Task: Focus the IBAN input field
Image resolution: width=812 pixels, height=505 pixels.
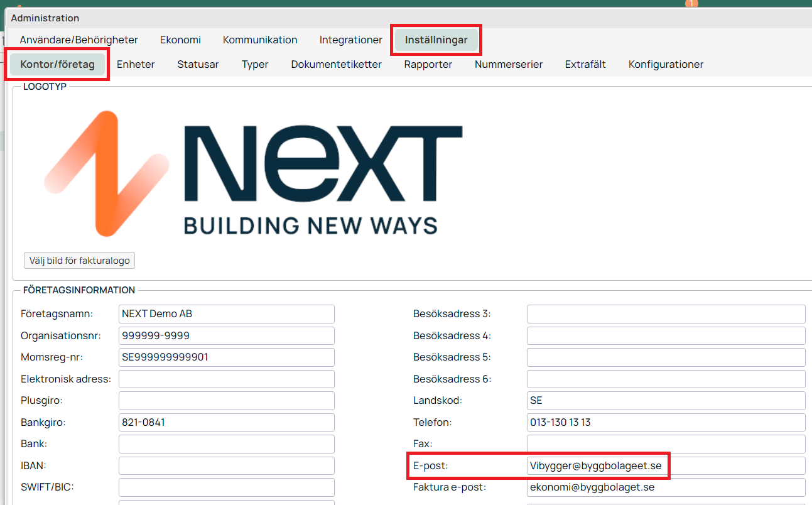Action: [x=227, y=466]
